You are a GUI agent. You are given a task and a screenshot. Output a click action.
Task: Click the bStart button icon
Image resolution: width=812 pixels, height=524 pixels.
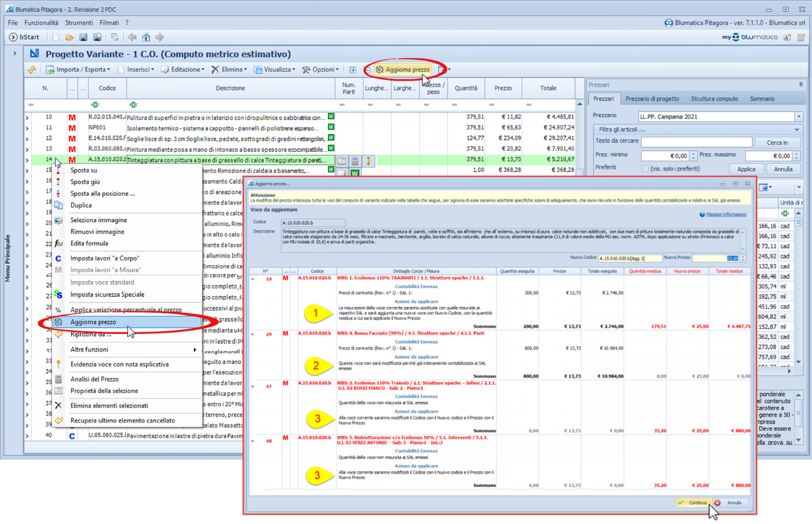point(13,37)
